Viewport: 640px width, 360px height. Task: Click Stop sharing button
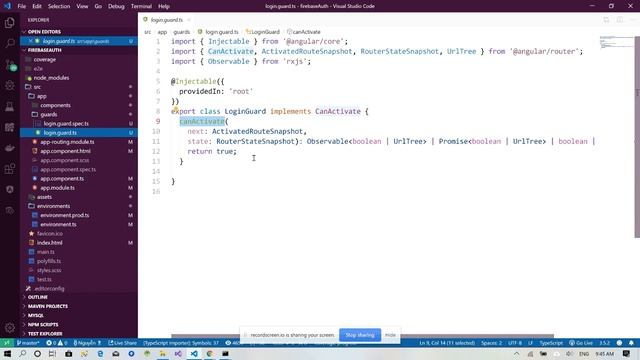click(360, 335)
